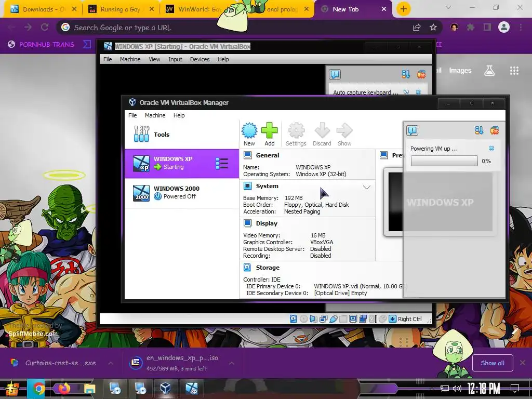
Task: Open options chevron for en_windows_xp iso download
Action: (232, 363)
